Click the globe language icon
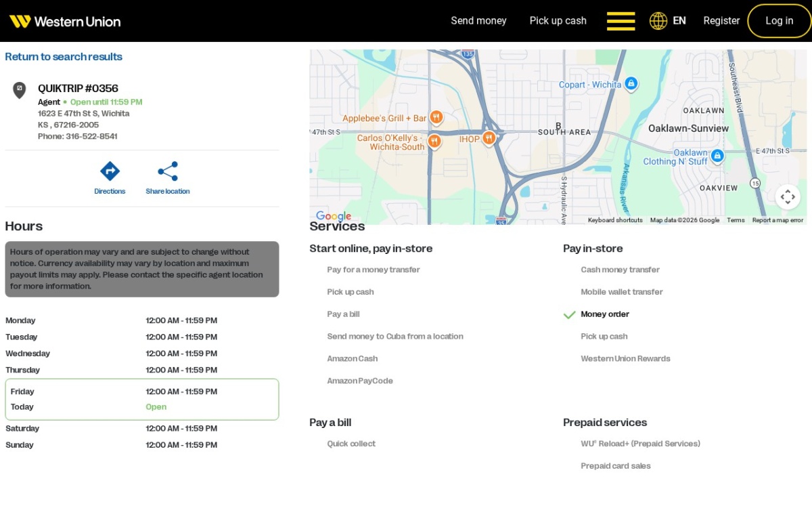 point(658,21)
